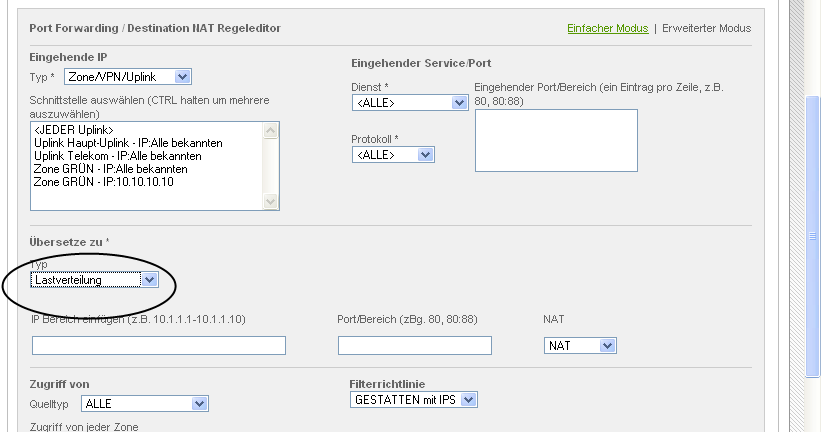Image resolution: width=821 pixels, height=432 pixels.
Task: Click interface list scrollbar down arrow
Action: pyautogui.click(x=269, y=202)
